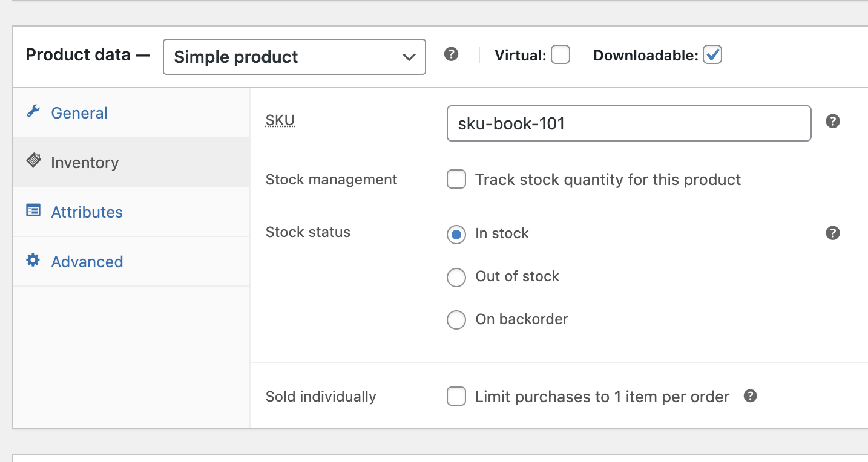Click the tag icon beside Inventory
Viewport: 868px width, 462px height.
coord(33,161)
